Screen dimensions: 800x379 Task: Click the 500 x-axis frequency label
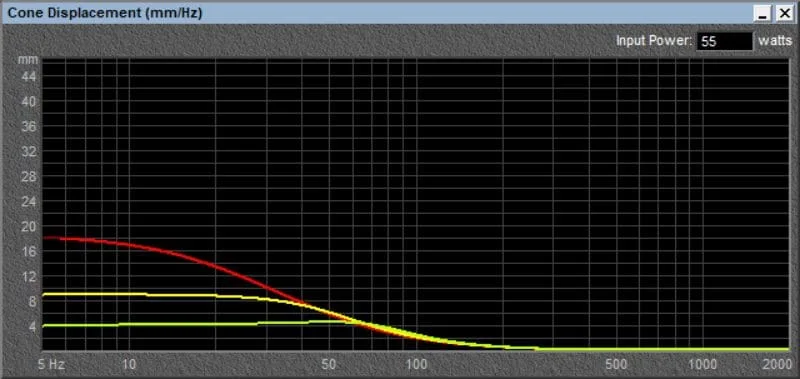(x=617, y=364)
